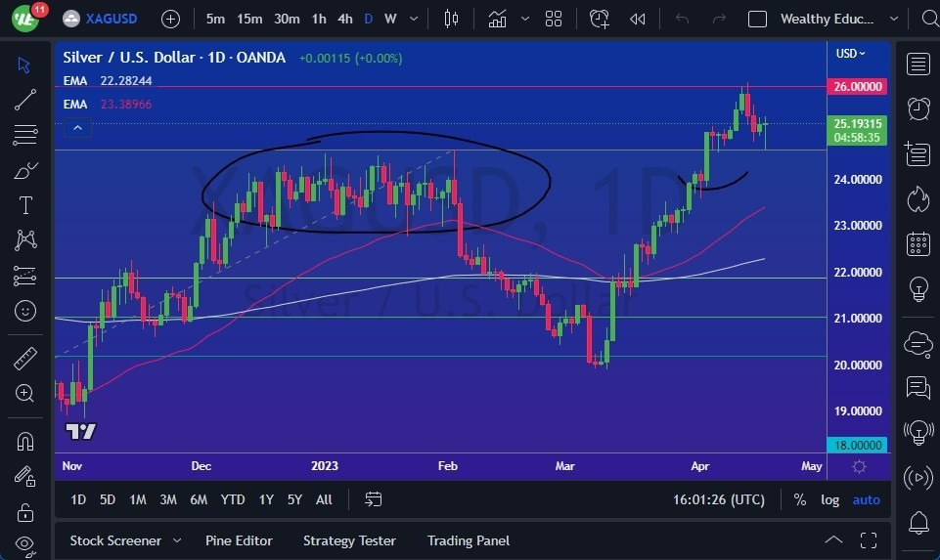Open the USD currency dropdown

851,54
